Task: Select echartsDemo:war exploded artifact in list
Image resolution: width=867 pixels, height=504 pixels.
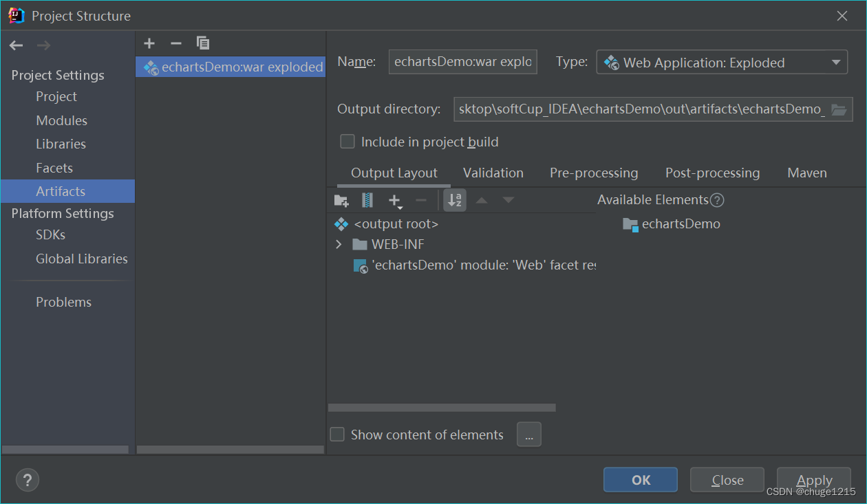Action: (231, 67)
